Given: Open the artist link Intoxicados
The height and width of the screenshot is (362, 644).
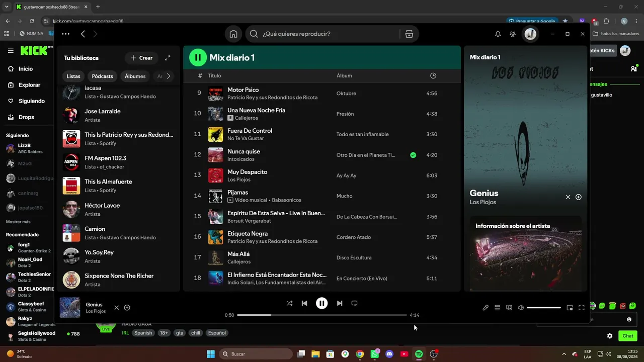Looking at the screenshot, I should (x=241, y=159).
